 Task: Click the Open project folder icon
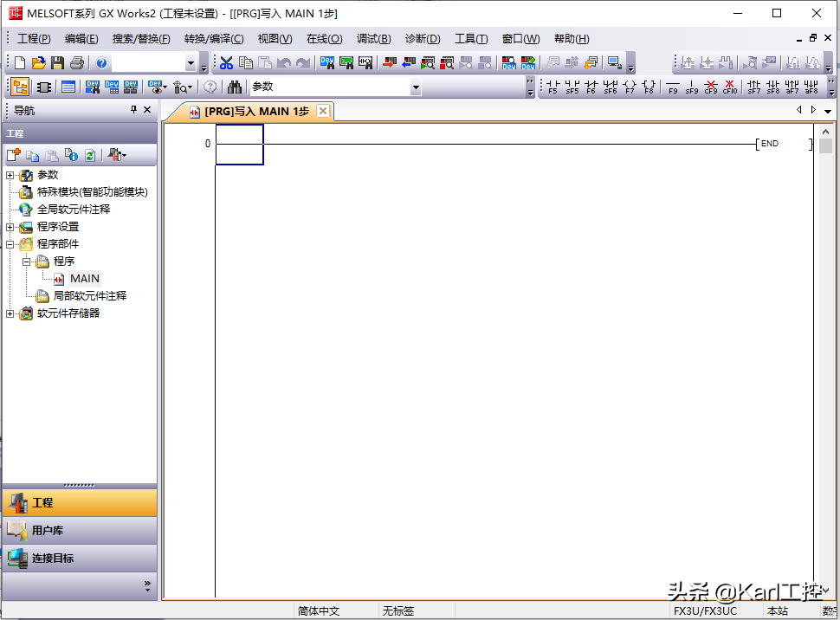coord(38,62)
